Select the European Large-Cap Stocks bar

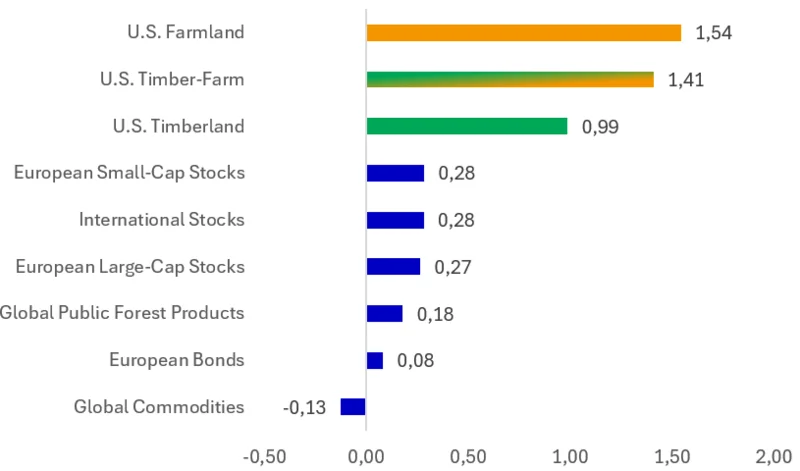pyautogui.click(x=393, y=266)
